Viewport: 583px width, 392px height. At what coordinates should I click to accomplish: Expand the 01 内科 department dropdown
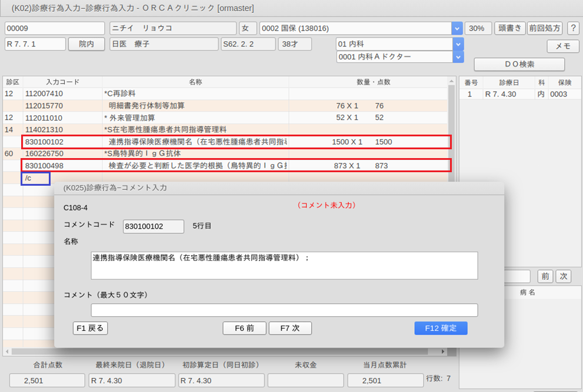pyautogui.click(x=457, y=44)
